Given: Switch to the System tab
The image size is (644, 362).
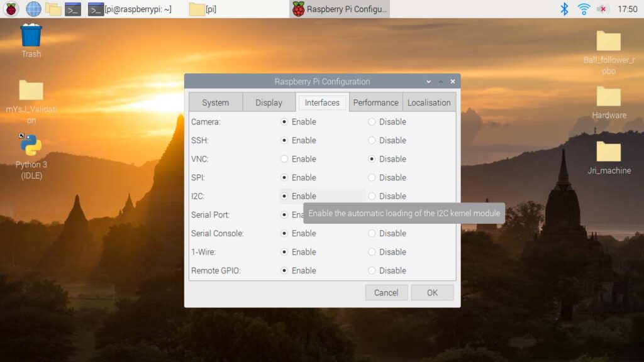Looking at the screenshot, I should click(215, 102).
